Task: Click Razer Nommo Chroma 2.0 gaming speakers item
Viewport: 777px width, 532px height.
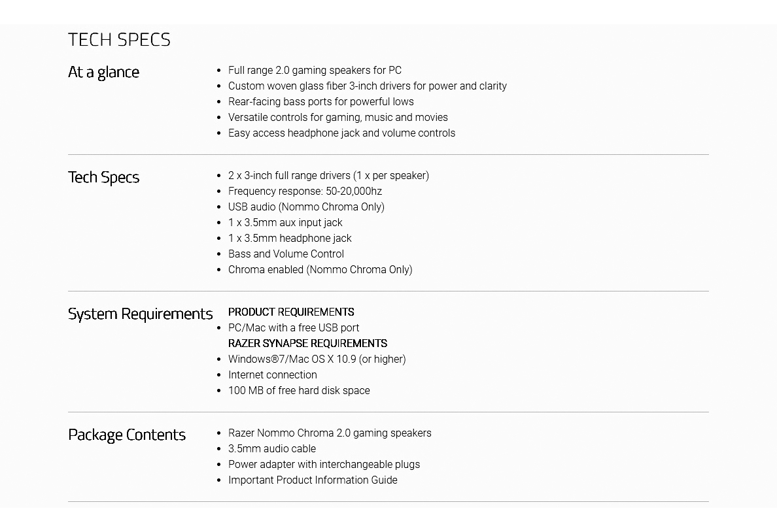Action: (330, 433)
